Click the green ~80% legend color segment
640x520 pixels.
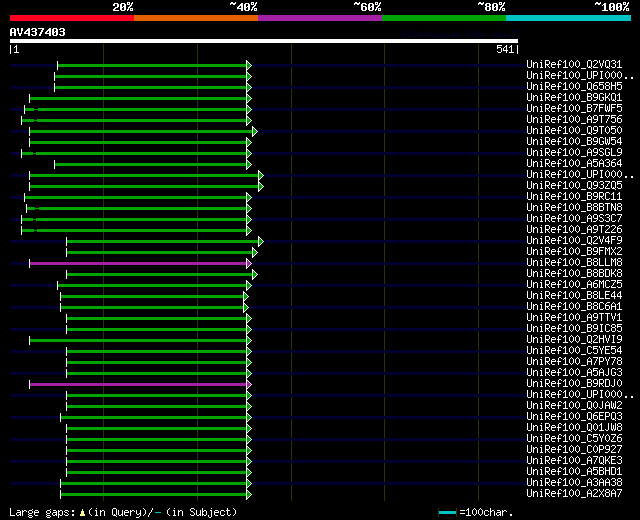[444, 18]
